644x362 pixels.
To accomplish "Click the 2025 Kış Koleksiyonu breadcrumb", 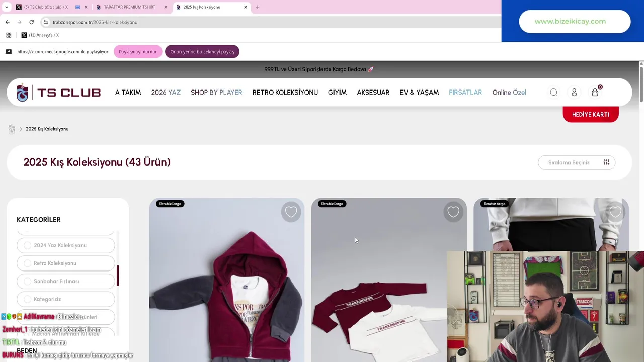I will (x=47, y=129).
